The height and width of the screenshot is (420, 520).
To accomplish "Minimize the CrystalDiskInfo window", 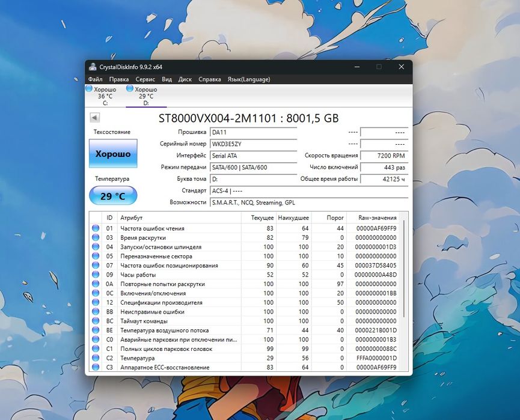I will click(x=357, y=67).
